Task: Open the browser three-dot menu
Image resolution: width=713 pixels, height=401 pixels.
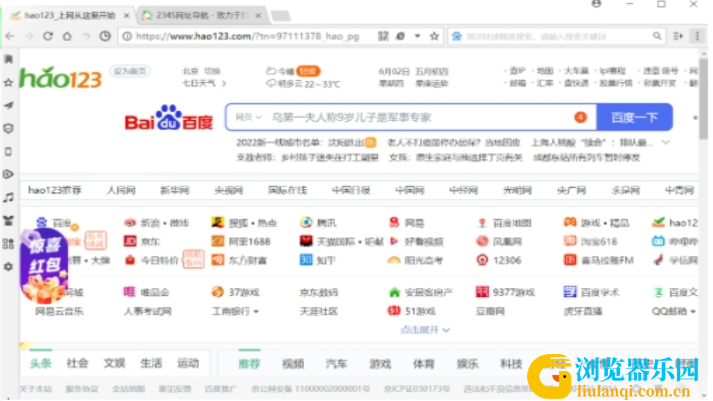Action: (697, 36)
